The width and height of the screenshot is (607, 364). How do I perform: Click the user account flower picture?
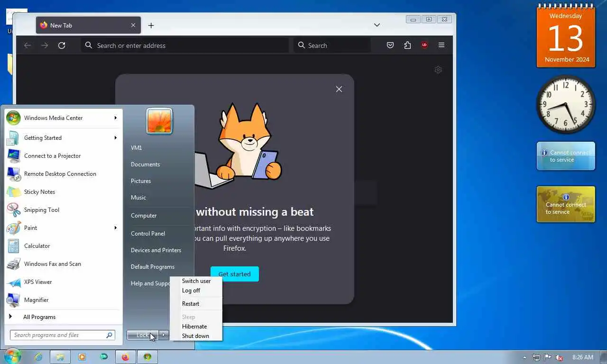click(159, 121)
